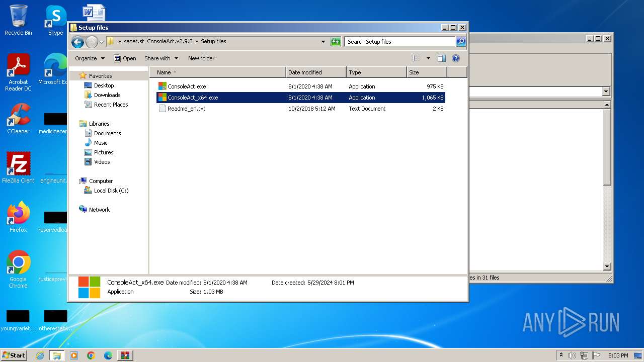Image resolution: width=644 pixels, height=362 pixels.
Task: Select ConsoleAct_x64.exe file icon
Action: tap(162, 98)
